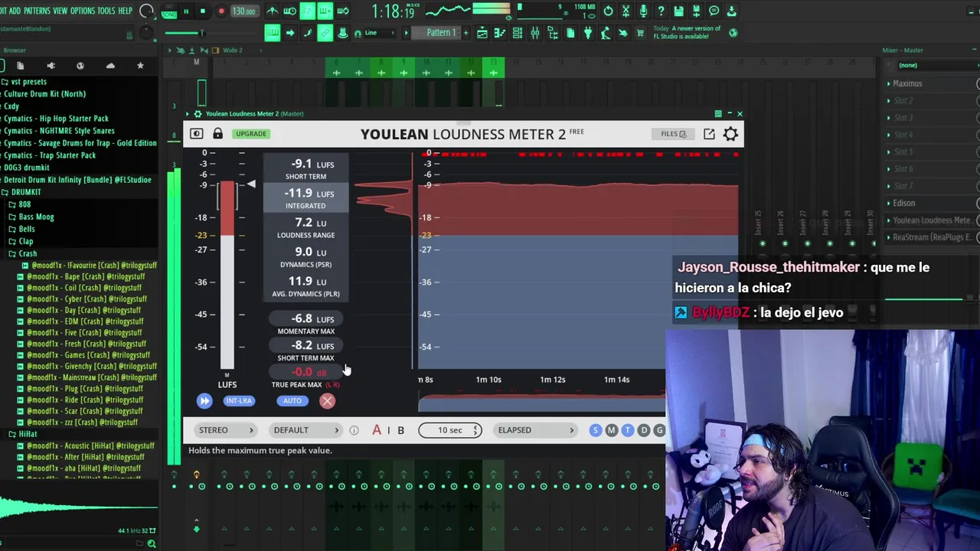Toggle the metronome icon
Screen dimensions: 980x551
pyautogui.click(x=273, y=11)
